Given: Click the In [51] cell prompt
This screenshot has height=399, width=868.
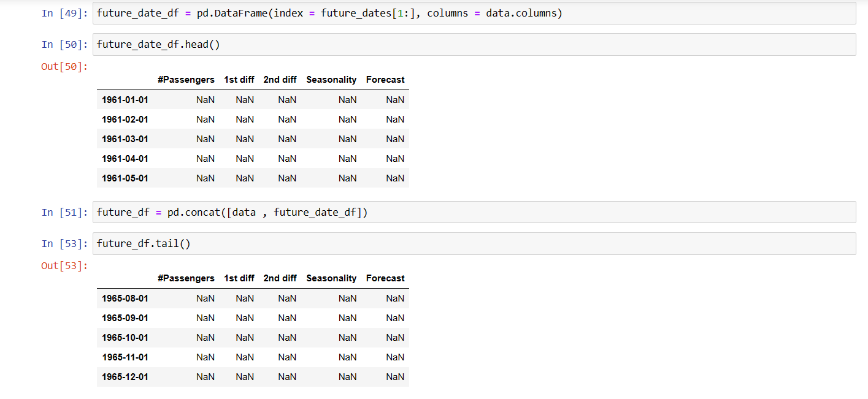Looking at the screenshot, I should click(65, 212).
